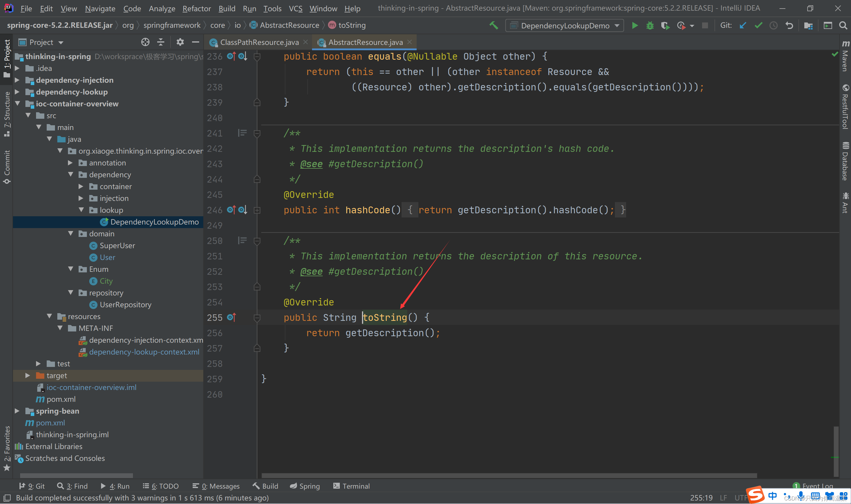Open Search Everywhere magnifier icon

[x=843, y=25]
